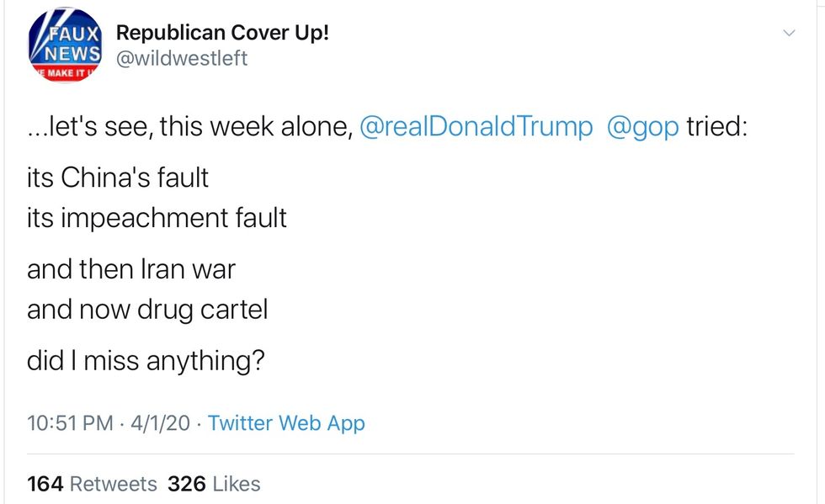
Task: Open the Faux News profile avatar
Action: point(65,47)
